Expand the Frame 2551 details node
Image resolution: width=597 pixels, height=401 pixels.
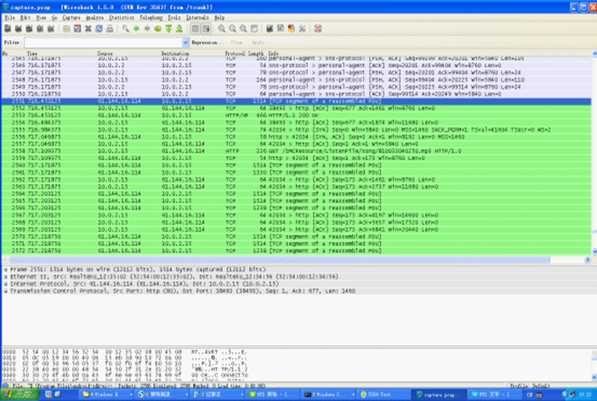pyautogui.click(x=6, y=270)
